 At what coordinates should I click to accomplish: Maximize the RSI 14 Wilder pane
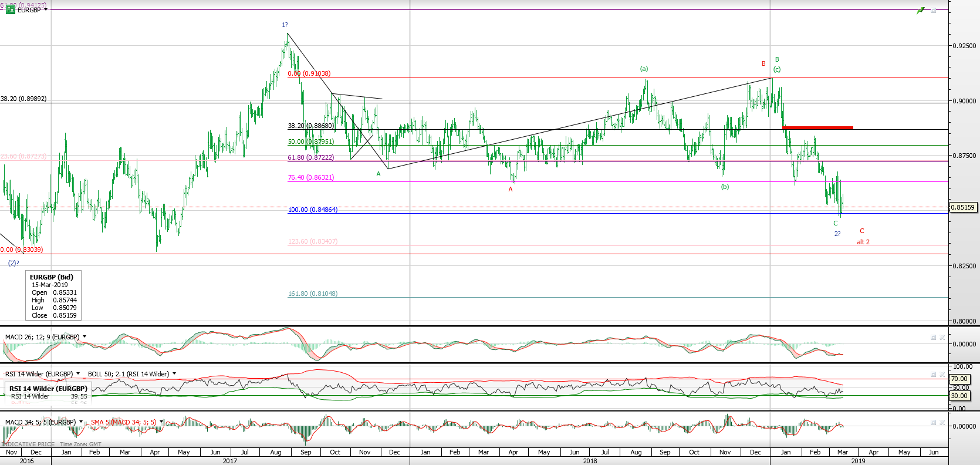click(933, 375)
